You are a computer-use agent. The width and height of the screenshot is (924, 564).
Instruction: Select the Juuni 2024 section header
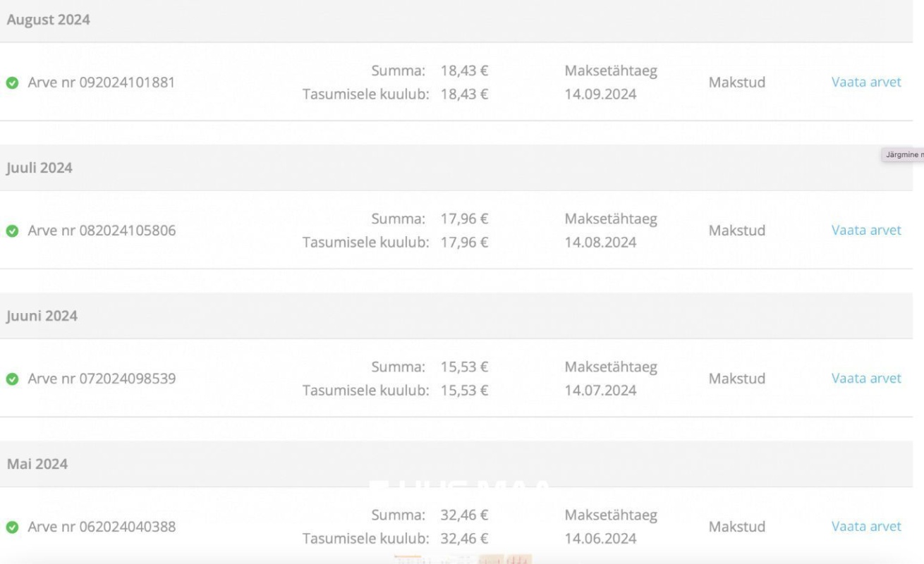42,316
